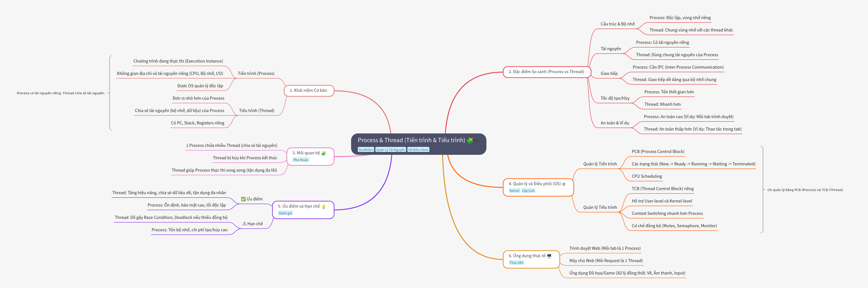868x288 pixels.
Task: Click the puzzle icon beside "3. Mối quan hệ"
Action: click(x=324, y=153)
